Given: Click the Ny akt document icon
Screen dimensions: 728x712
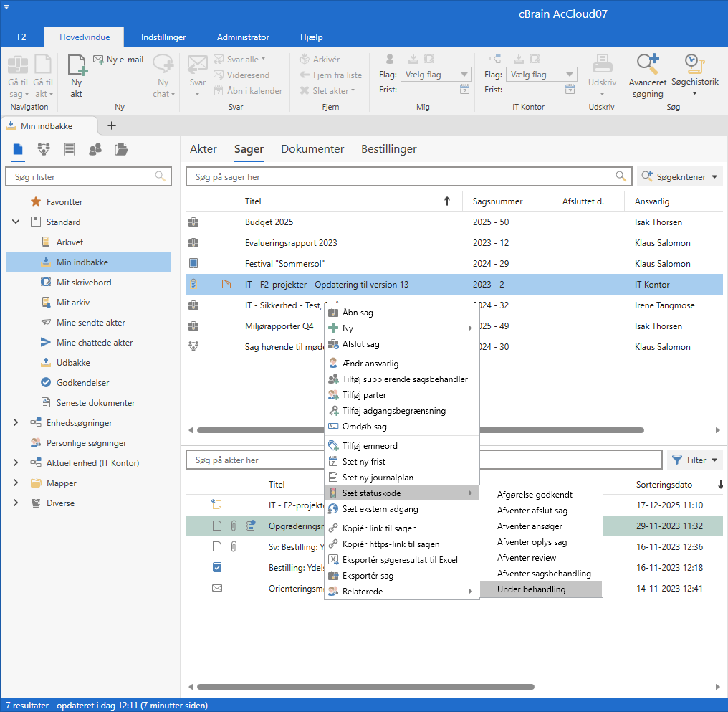Looking at the screenshot, I should click(77, 65).
